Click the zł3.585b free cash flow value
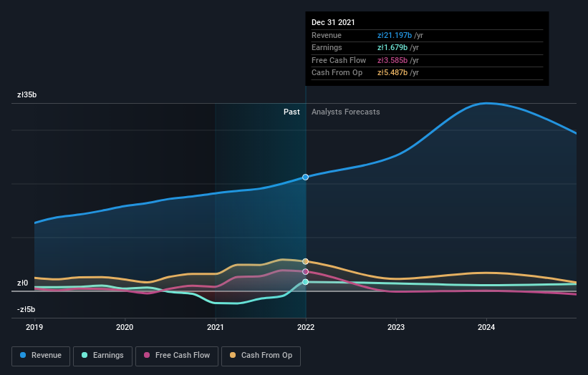This screenshot has height=375, width=588. click(x=392, y=60)
